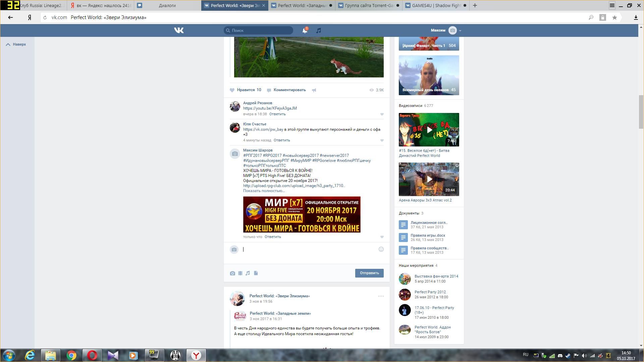The width and height of the screenshot is (644, 362).
Task: Click the VK logo home icon
Action: tap(179, 31)
